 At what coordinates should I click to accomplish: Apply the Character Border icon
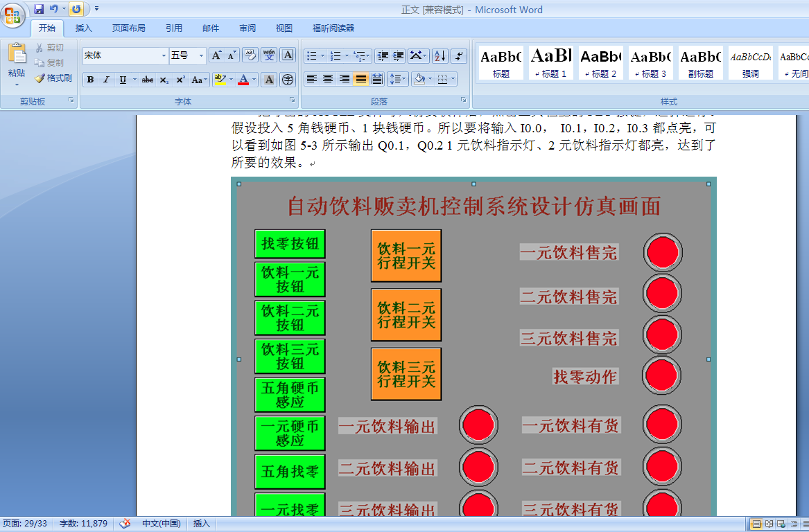tap(288, 54)
